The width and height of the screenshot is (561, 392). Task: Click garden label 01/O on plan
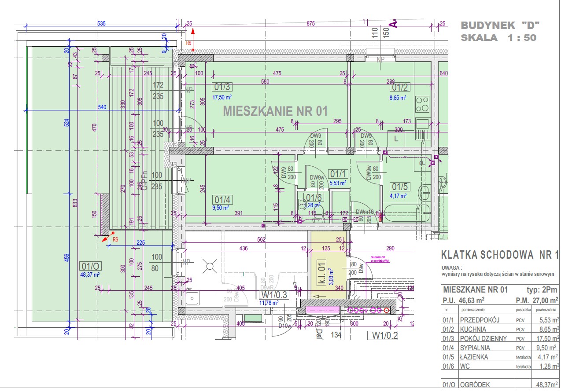pos(90,266)
